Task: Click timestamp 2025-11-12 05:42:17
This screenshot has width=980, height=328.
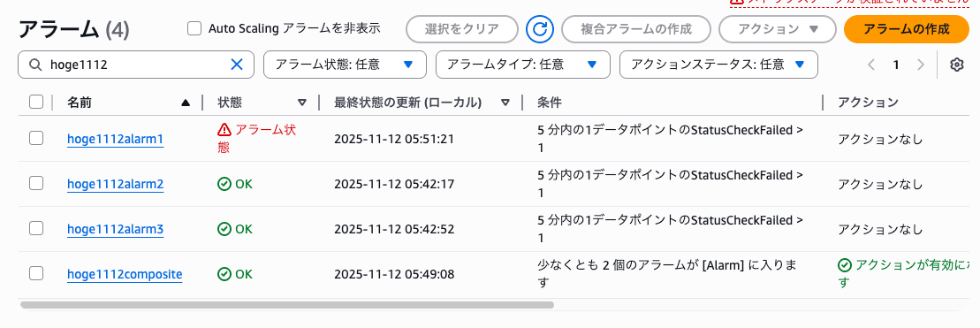Action: pyautogui.click(x=394, y=184)
